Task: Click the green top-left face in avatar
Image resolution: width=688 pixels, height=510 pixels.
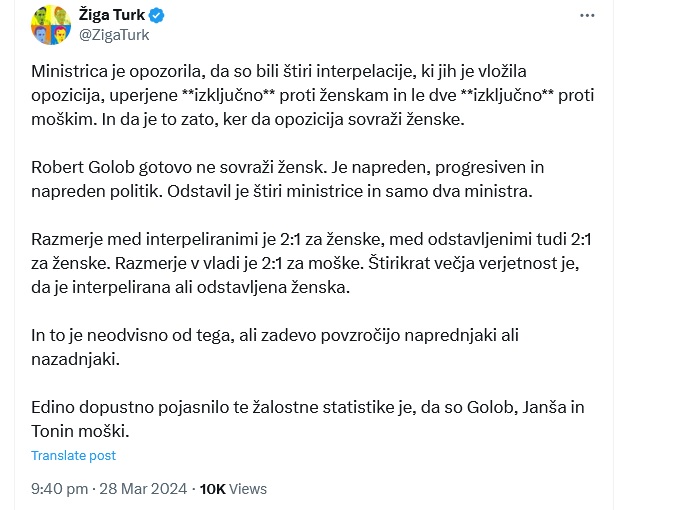Action: click(x=41, y=15)
